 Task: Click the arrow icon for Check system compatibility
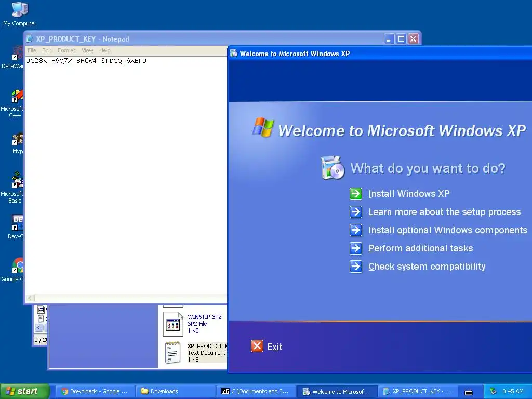click(355, 267)
